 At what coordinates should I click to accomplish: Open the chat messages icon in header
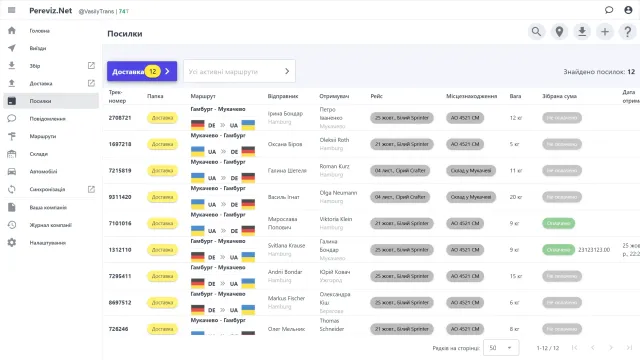pyautogui.click(x=609, y=10)
